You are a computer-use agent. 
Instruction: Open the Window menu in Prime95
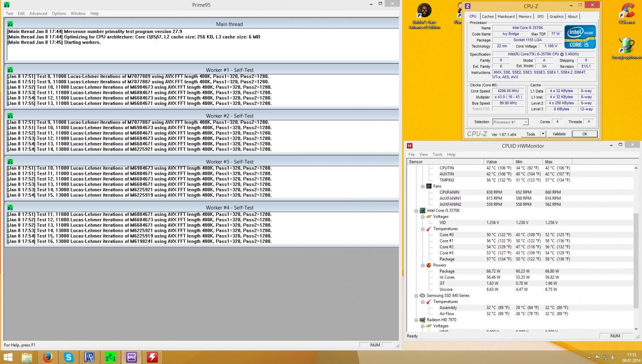pos(78,13)
